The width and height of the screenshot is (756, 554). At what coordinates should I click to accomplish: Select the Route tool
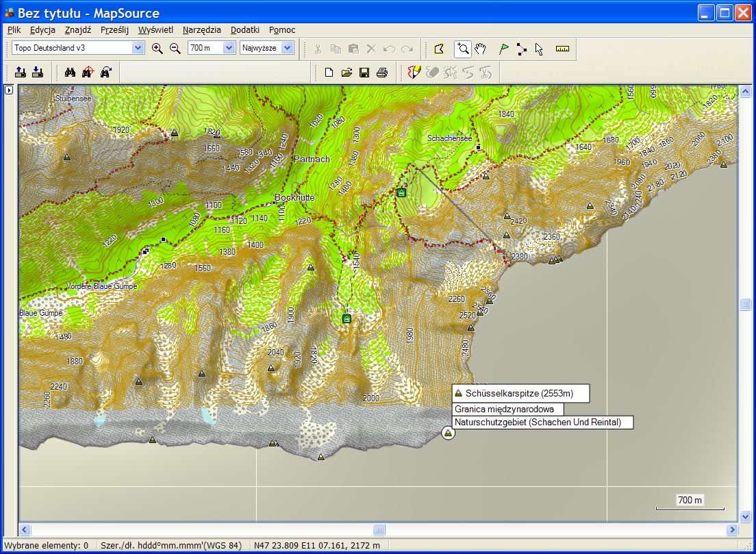(x=522, y=49)
